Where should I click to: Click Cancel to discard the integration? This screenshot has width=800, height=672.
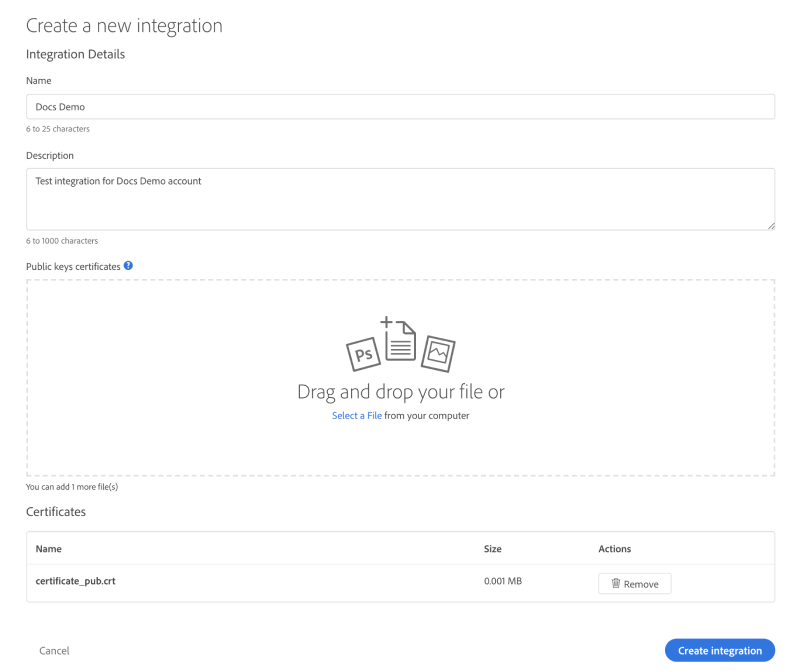click(54, 650)
